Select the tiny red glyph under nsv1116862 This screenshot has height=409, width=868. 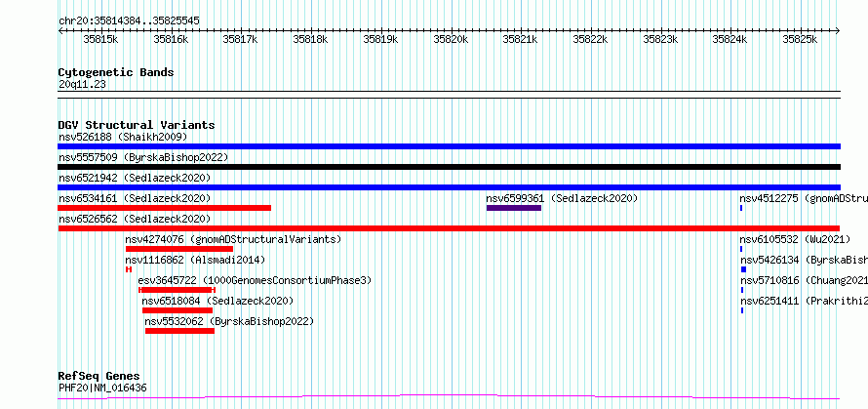pyautogui.click(x=129, y=269)
